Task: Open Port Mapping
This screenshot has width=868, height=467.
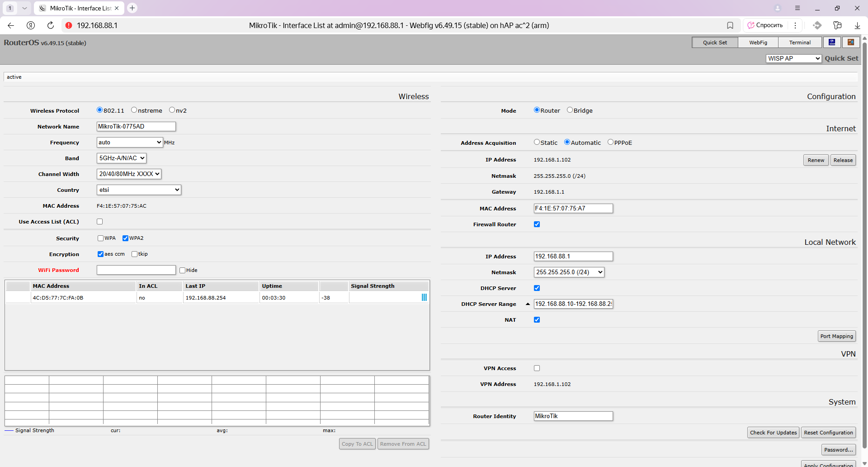Action: point(837,336)
